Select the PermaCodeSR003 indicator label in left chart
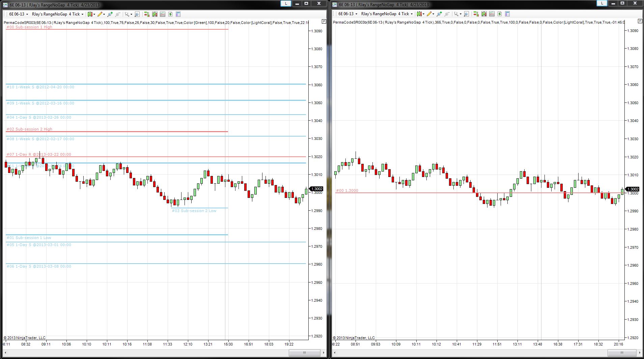The height and width of the screenshot is (359, 644). point(156,23)
